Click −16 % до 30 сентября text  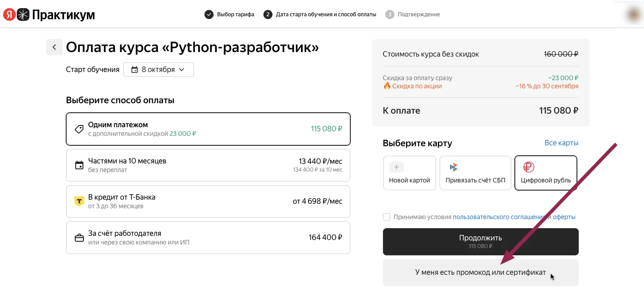(547, 86)
